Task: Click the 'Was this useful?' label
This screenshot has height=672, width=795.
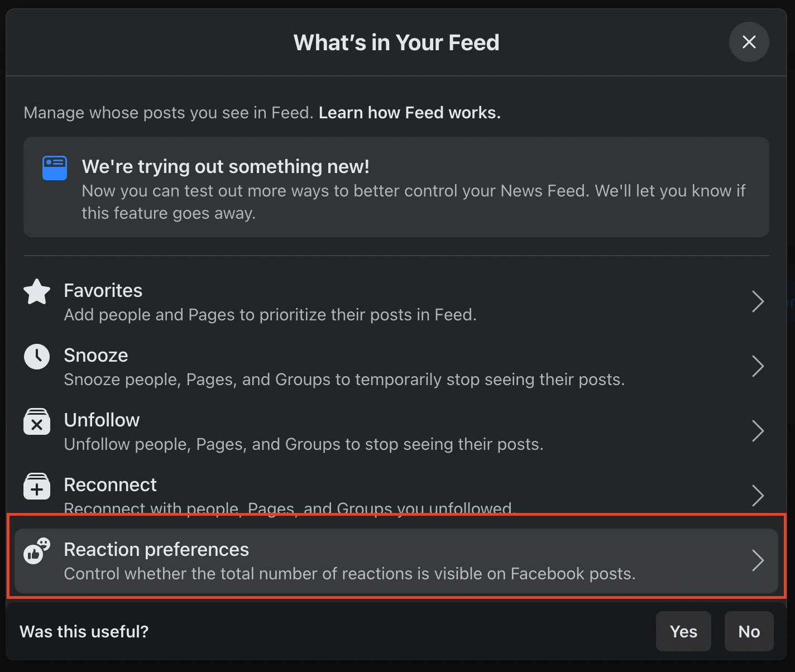Action: 84,631
